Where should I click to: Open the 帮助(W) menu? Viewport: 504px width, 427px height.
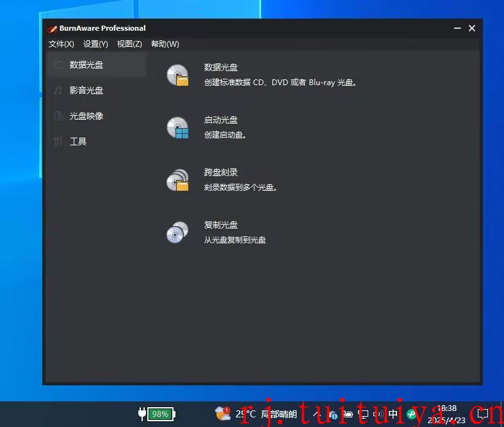[165, 44]
